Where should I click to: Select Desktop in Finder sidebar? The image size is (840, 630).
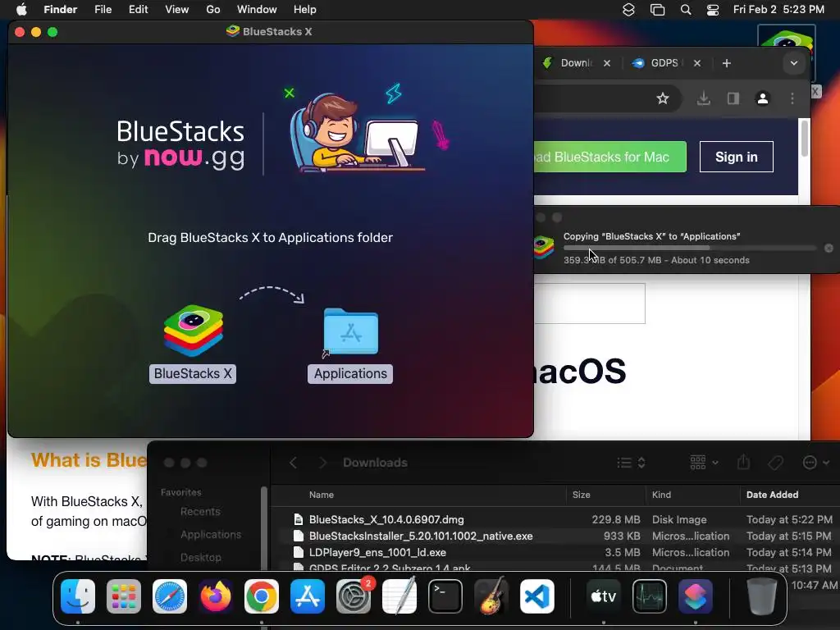tap(200, 558)
